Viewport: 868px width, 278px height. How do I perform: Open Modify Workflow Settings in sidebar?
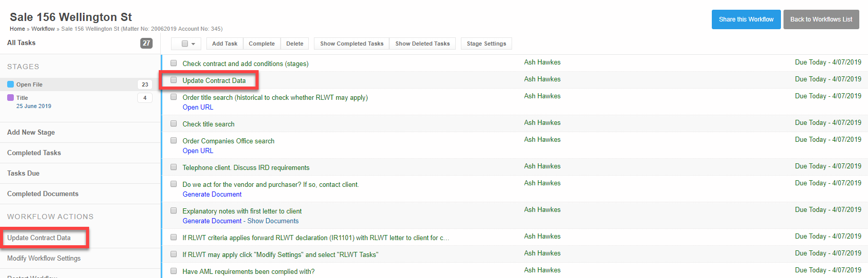[44, 259]
